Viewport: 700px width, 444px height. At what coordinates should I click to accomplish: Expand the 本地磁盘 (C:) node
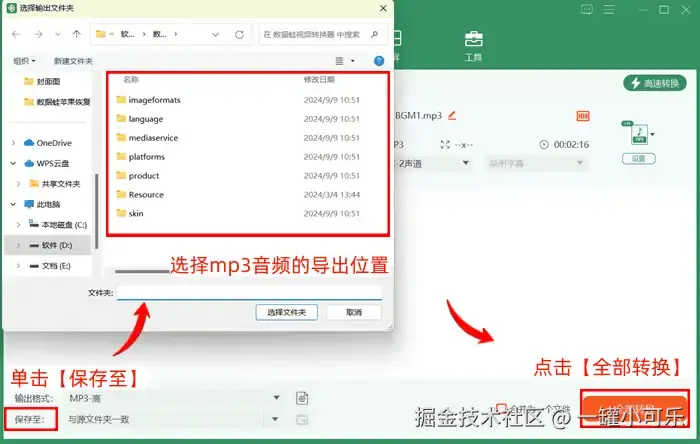pyautogui.click(x=18, y=225)
